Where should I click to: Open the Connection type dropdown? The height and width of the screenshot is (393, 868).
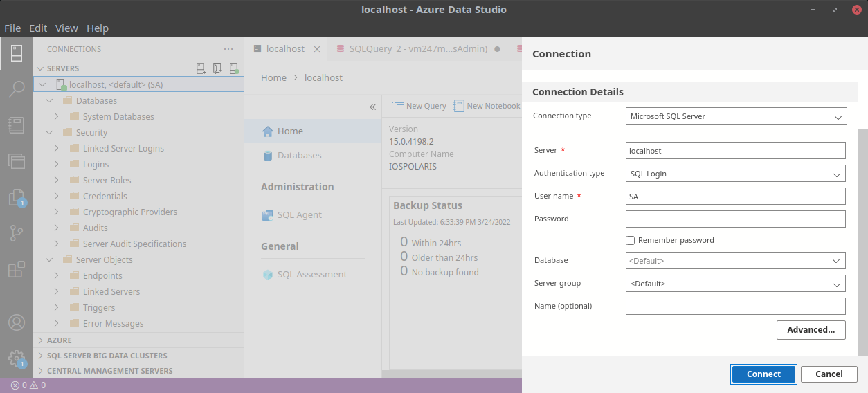pyautogui.click(x=736, y=116)
